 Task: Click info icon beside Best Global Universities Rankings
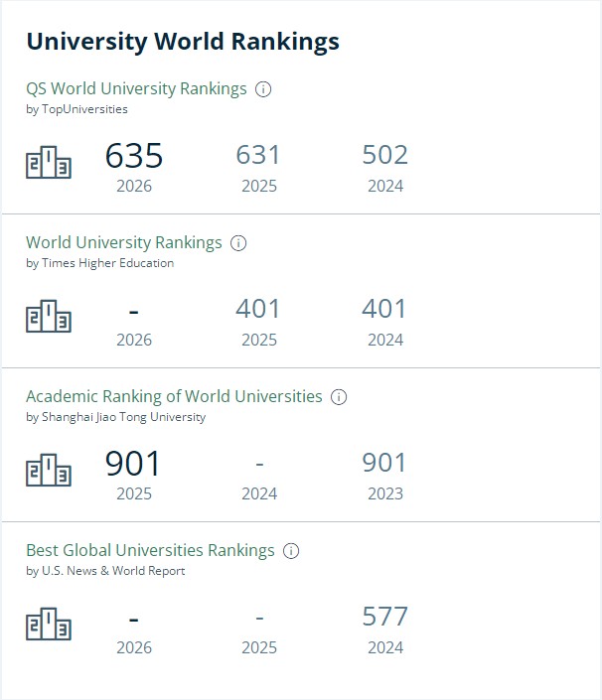[291, 551]
